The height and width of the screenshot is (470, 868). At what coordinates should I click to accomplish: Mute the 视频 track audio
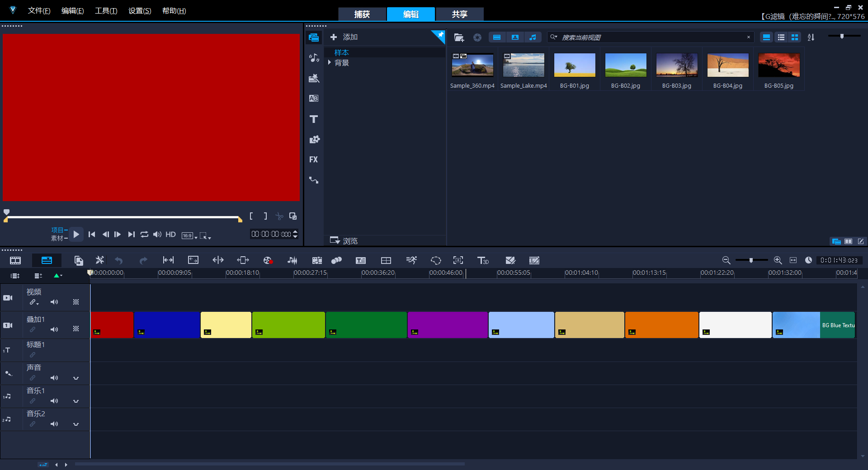[54, 302]
